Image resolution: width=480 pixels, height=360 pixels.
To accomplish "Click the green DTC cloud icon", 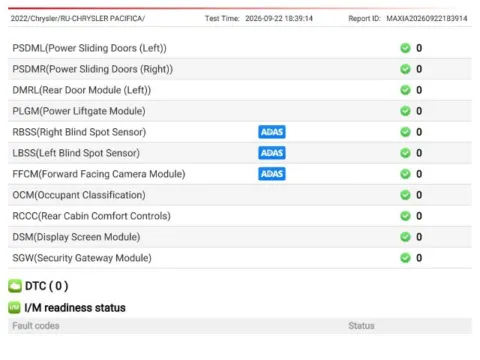I will pos(15,286).
